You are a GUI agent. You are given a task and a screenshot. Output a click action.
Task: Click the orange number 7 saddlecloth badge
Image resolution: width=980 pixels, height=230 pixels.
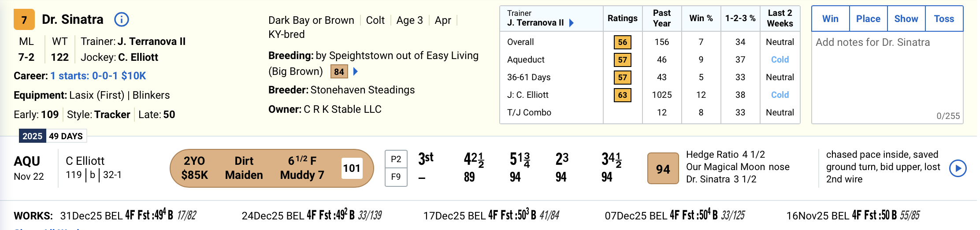point(24,20)
